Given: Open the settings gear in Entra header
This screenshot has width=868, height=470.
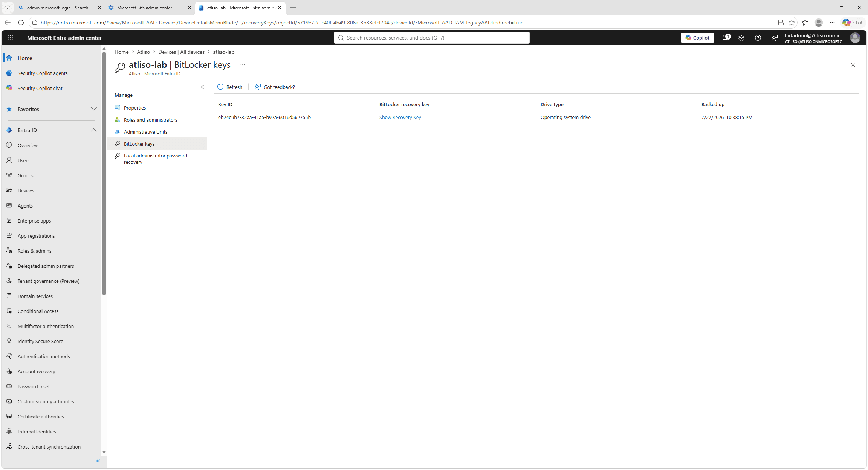Looking at the screenshot, I should [741, 38].
